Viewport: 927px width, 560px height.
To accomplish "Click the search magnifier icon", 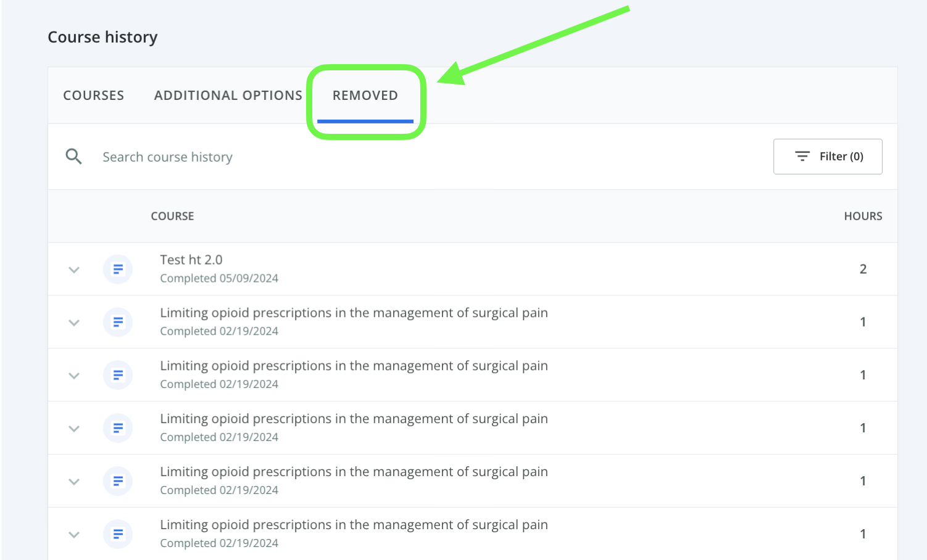I will (x=73, y=157).
